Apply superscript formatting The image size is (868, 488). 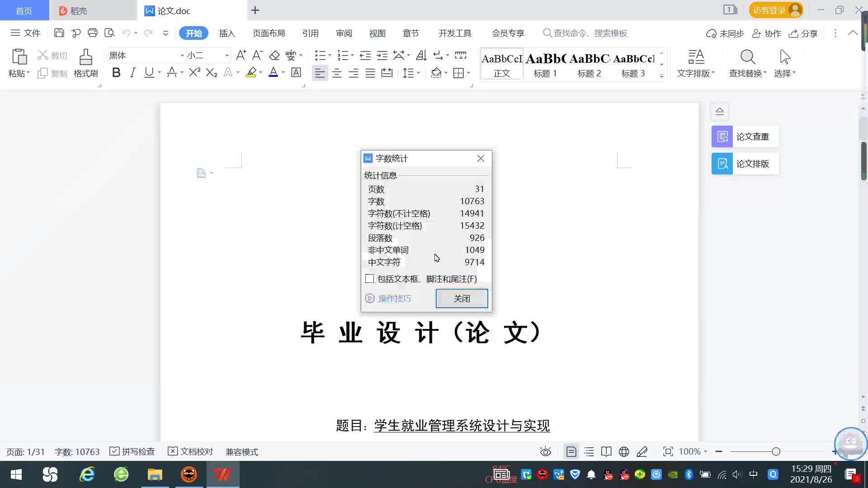click(194, 73)
